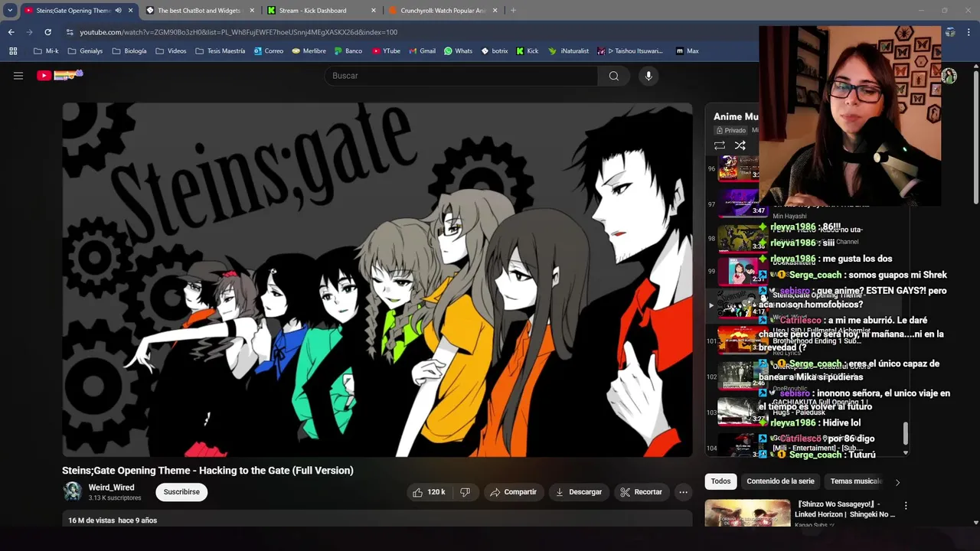Screen dimensions: 980x551
Task: Click the search magnifier button
Action: [613, 76]
